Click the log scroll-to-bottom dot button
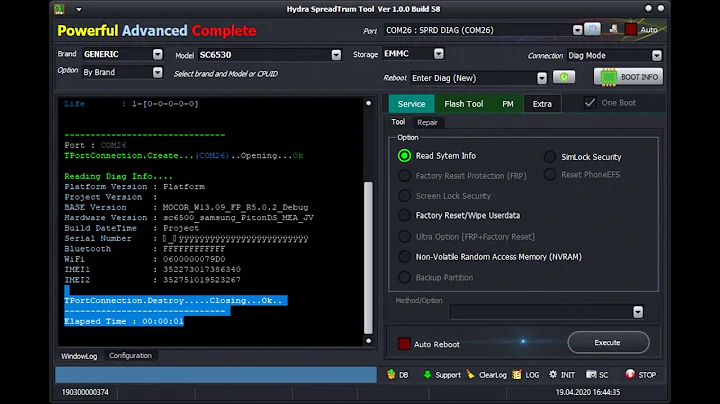Viewport: 720px width, 404px height. click(368, 341)
